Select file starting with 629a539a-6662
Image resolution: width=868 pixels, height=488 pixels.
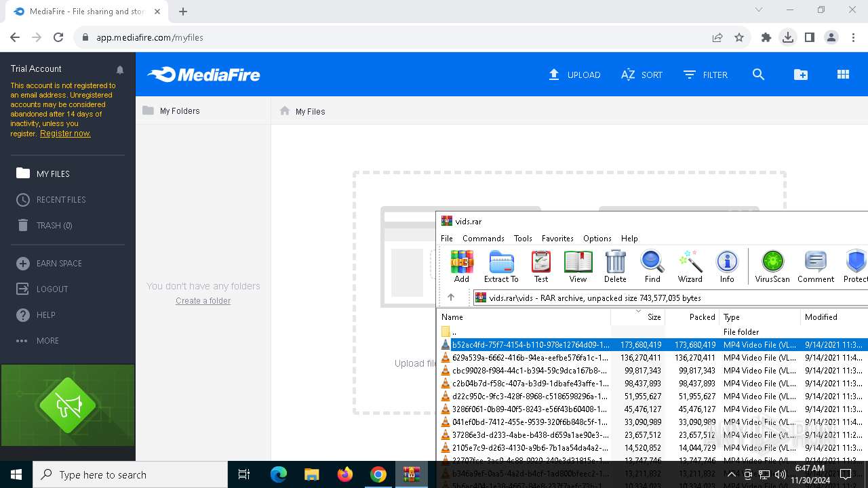[652, 357]
